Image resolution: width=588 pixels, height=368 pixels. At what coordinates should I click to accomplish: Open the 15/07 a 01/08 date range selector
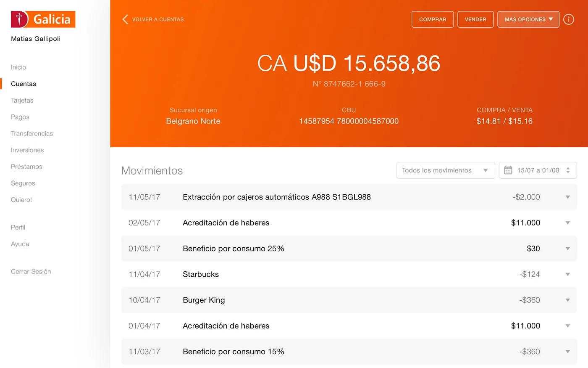tap(538, 170)
